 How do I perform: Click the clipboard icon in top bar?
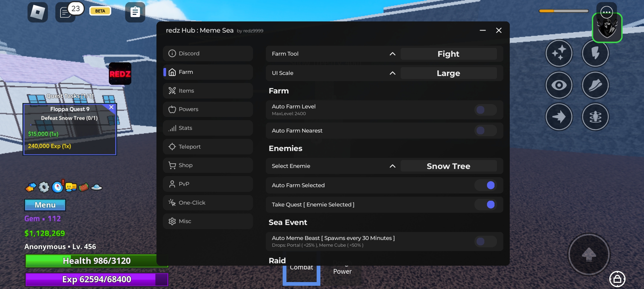(x=135, y=12)
